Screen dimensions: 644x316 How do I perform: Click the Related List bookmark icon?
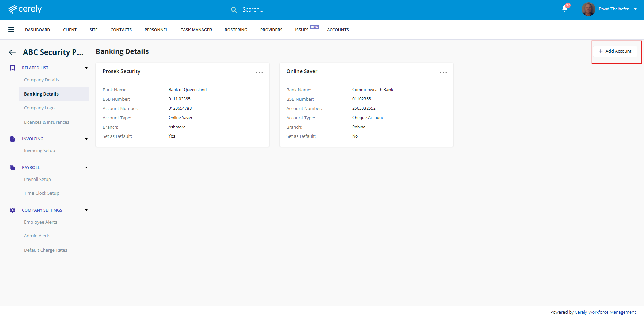13,68
